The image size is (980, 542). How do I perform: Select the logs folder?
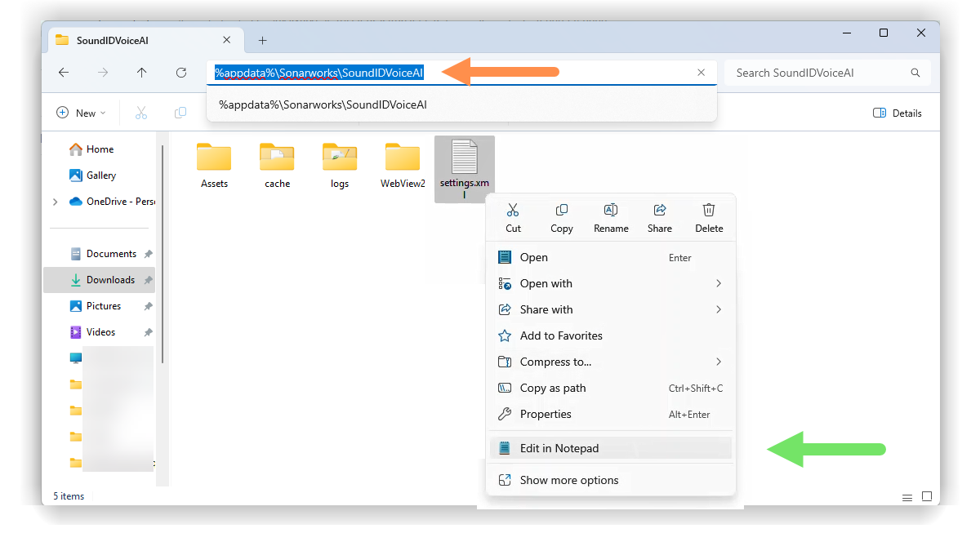pyautogui.click(x=340, y=166)
